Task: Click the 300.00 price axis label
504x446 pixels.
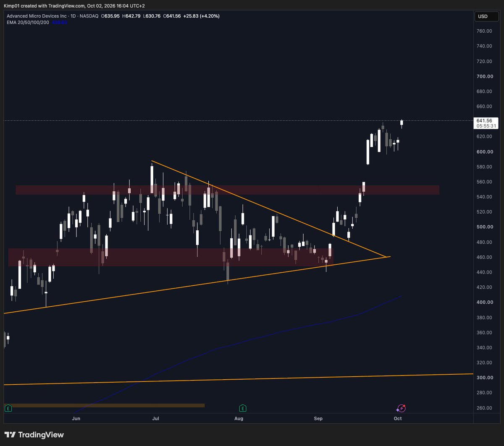Action: 485,378
